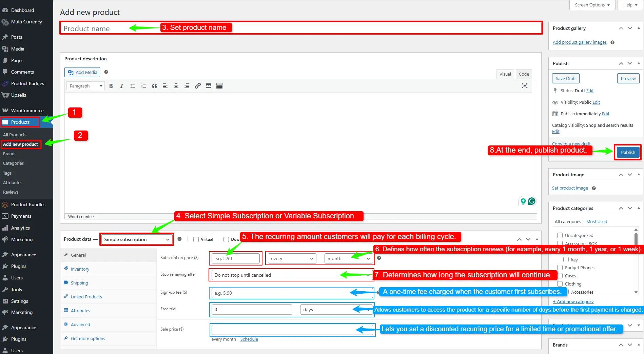Viewport: 644px width, 354px height.
Task: Insert a blockquote using the quote icon
Action: [x=154, y=86]
